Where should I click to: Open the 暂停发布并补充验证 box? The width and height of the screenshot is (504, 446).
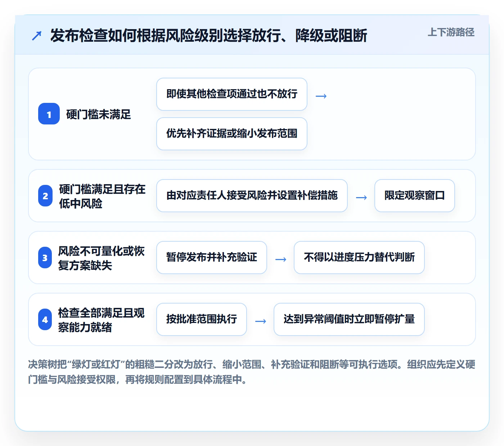click(x=212, y=258)
